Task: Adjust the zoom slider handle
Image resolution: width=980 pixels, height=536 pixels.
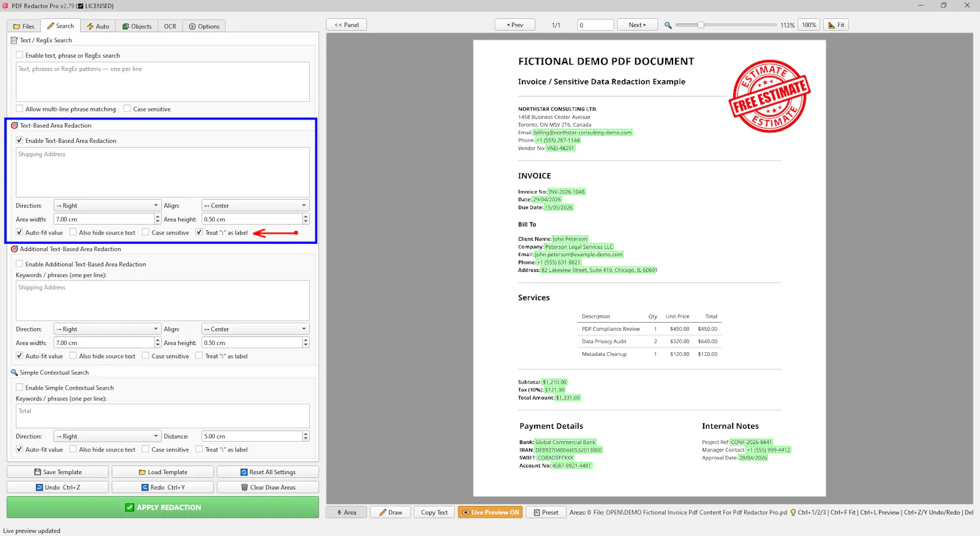Action: coord(700,25)
